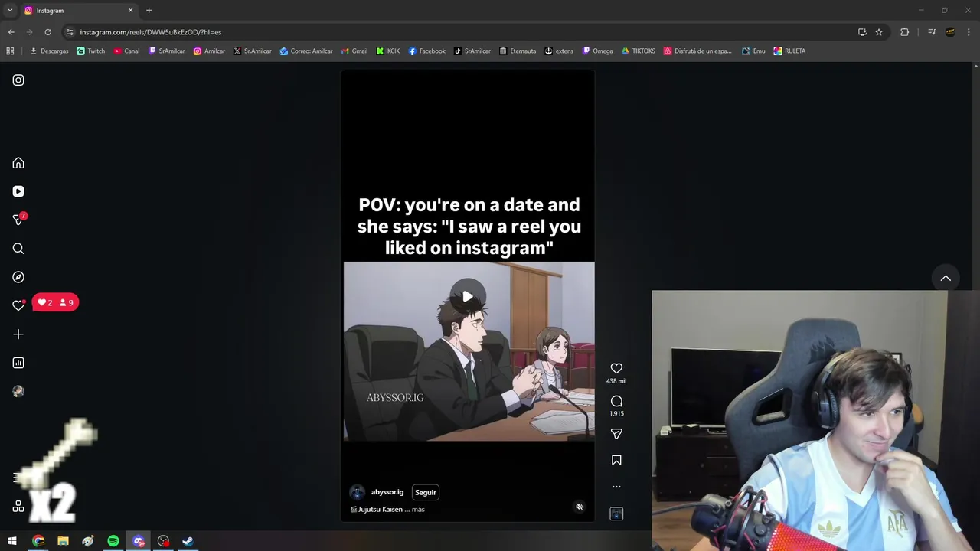Click the browser address bar URL
980x551 pixels.
[x=151, y=32]
